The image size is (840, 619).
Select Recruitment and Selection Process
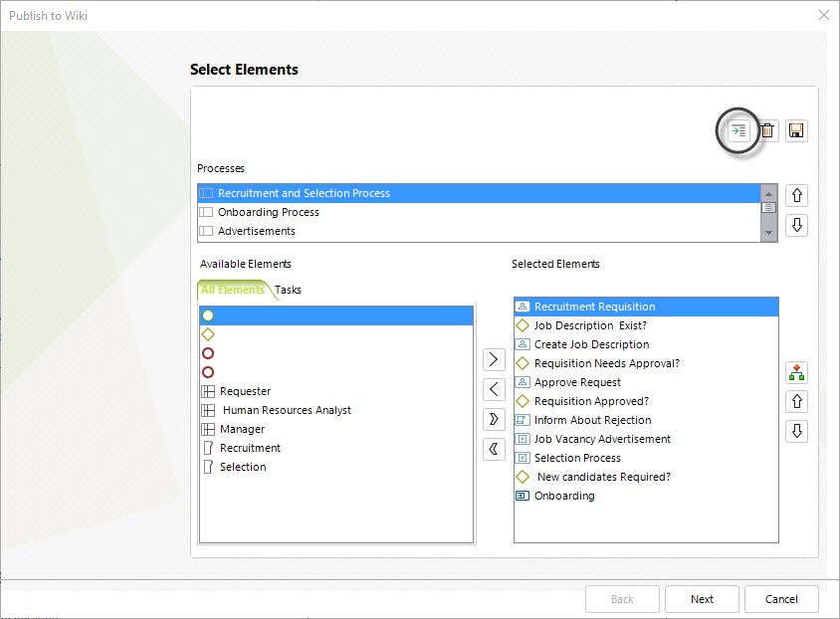click(480, 193)
